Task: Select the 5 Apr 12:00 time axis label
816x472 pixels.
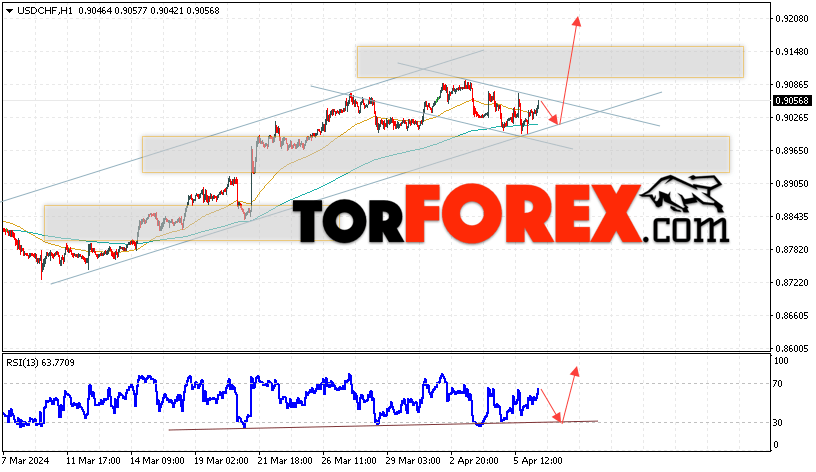Action: 539,461
